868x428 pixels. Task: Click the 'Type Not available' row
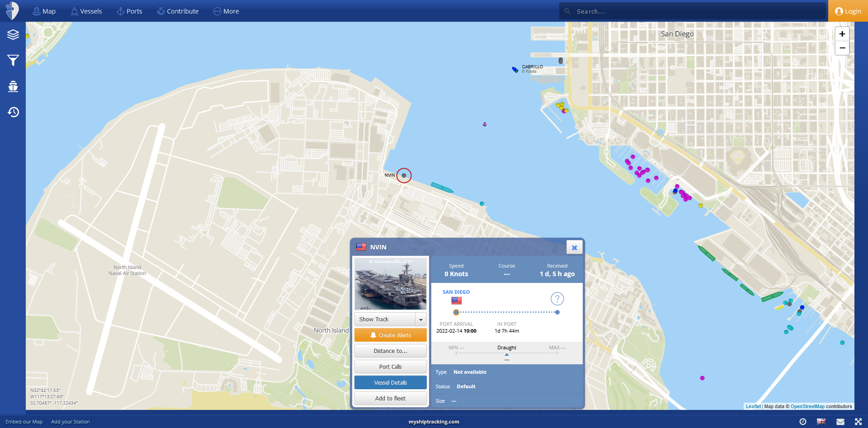pos(507,372)
